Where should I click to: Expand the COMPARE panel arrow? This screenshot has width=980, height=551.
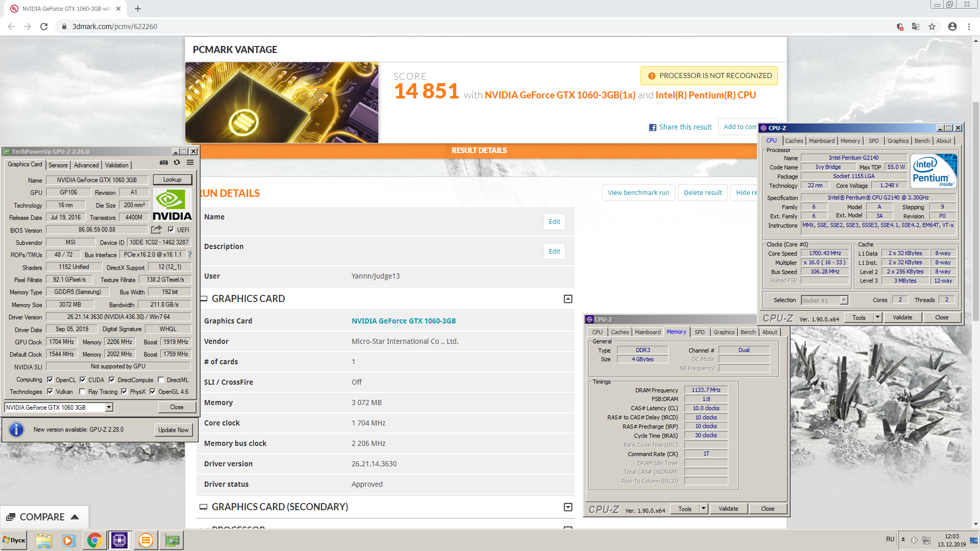pos(75,517)
